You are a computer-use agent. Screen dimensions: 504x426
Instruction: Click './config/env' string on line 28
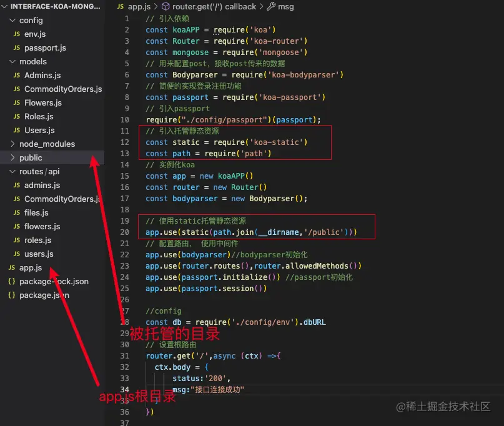point(265,322)
